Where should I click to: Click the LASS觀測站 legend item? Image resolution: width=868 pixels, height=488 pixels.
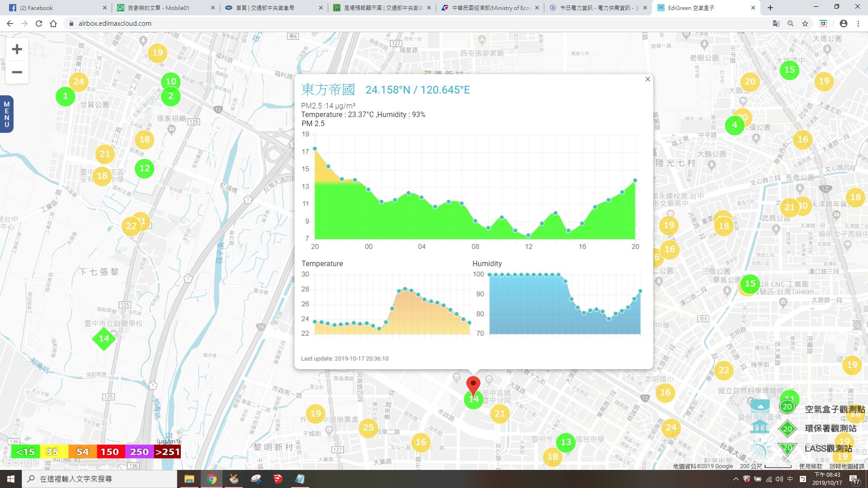828,448
